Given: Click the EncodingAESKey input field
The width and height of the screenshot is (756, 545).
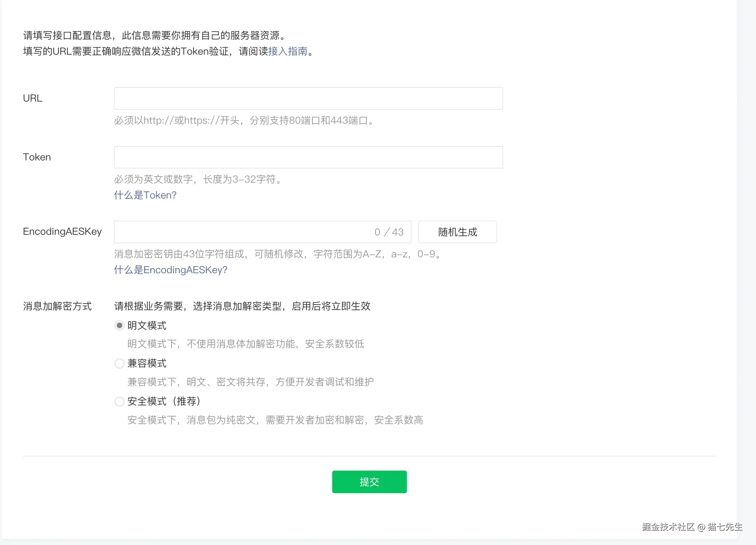Looking at the screenshot, I should pos(243,232).
